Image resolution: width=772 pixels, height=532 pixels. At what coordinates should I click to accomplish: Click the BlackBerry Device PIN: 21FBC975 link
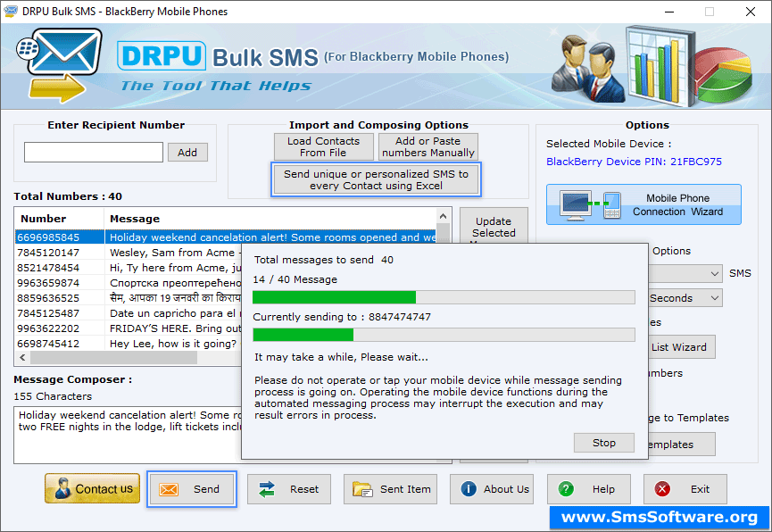(634, 162)
